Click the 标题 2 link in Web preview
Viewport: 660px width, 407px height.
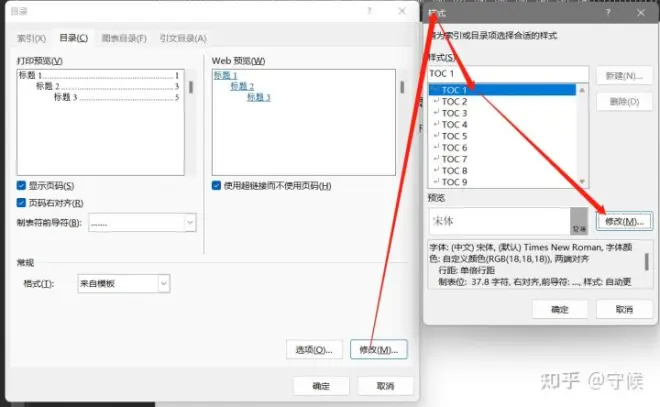coord(242,86)
